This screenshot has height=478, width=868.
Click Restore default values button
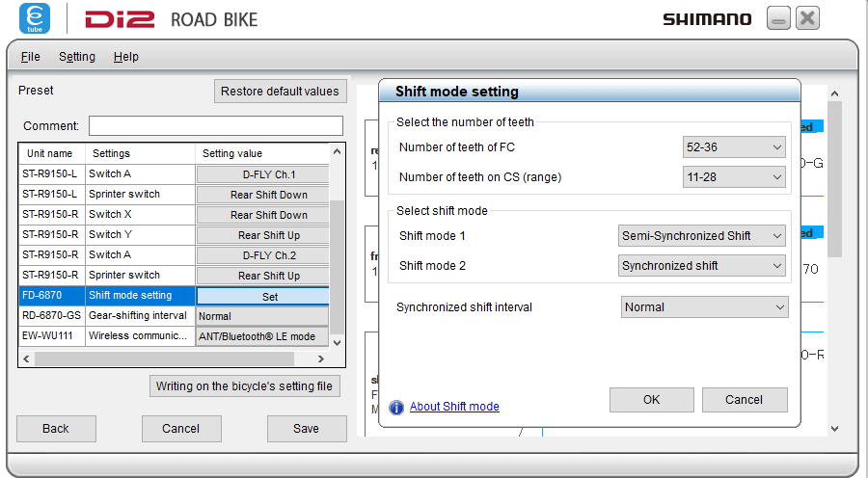(x=280, y=92)
